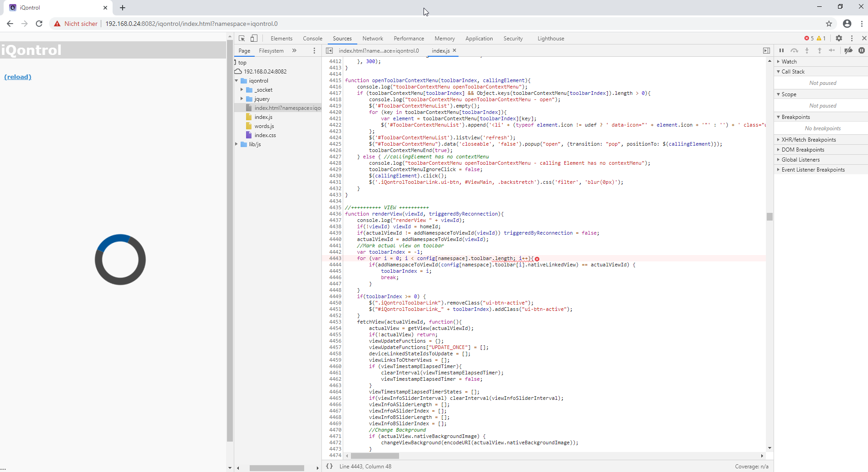The height and width of the screenshot is (472, 868).
Task: Close the DevTools panel
Action: click(x=864, y=39)
